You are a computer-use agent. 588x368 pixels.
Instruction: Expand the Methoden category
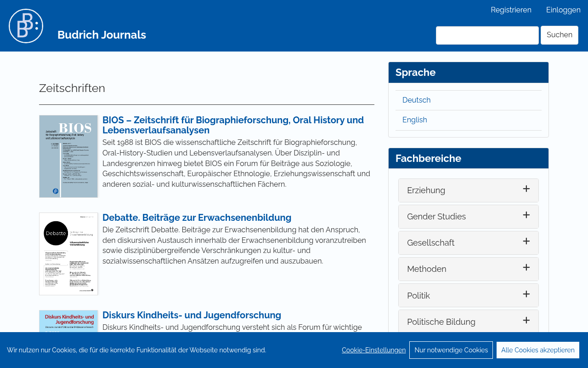[469, 269]
